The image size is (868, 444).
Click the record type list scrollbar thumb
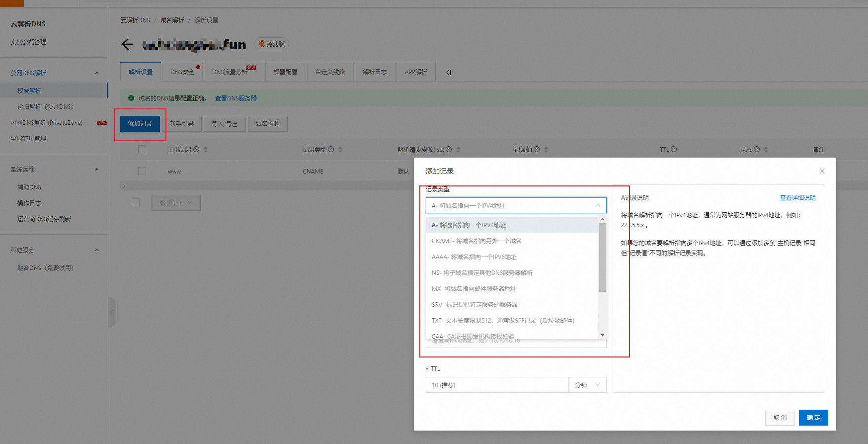point(602,257)
